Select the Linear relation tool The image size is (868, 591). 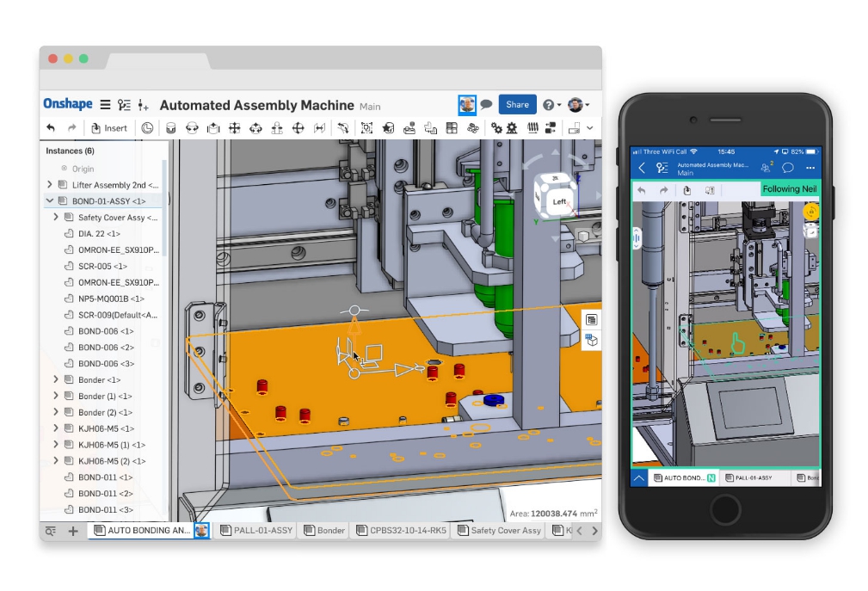pyautogui.click(x=551, y=128)
